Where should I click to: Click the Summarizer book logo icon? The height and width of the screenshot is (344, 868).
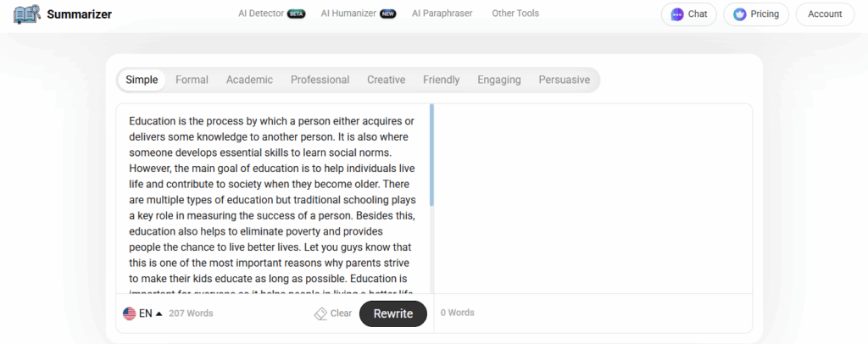tap(27, 14)
